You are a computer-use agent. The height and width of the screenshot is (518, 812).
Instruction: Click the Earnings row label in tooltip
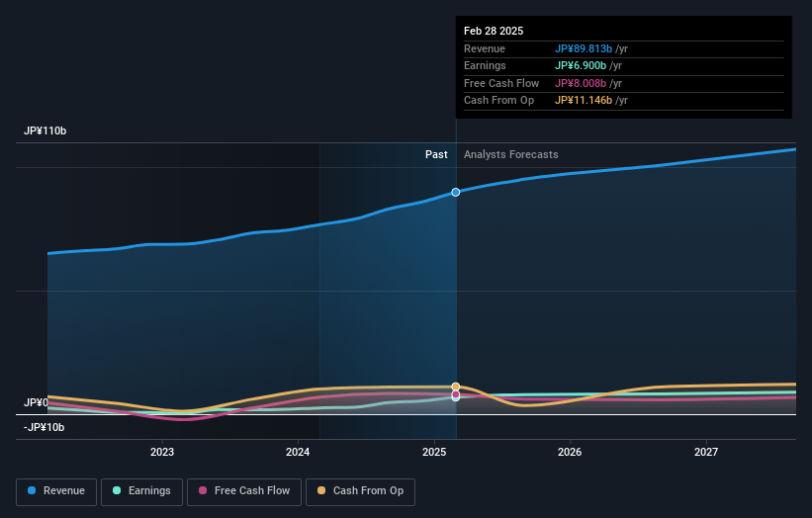485,65
